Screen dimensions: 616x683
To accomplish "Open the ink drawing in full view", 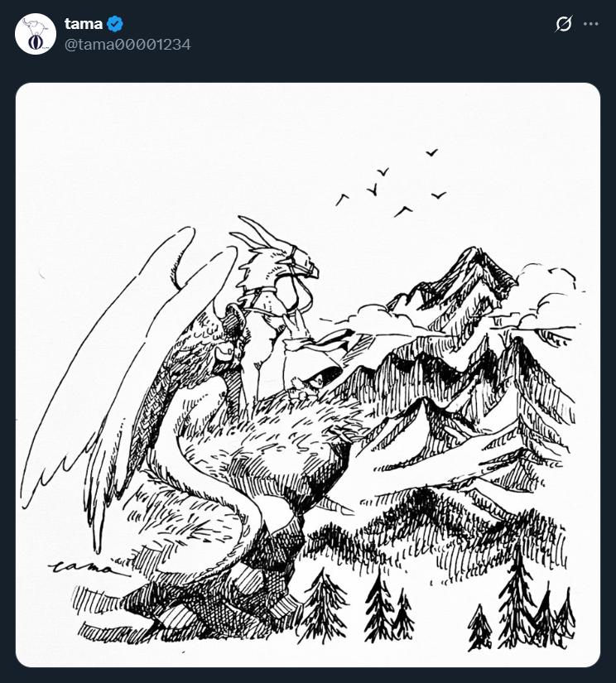I will tap(308, 374).
